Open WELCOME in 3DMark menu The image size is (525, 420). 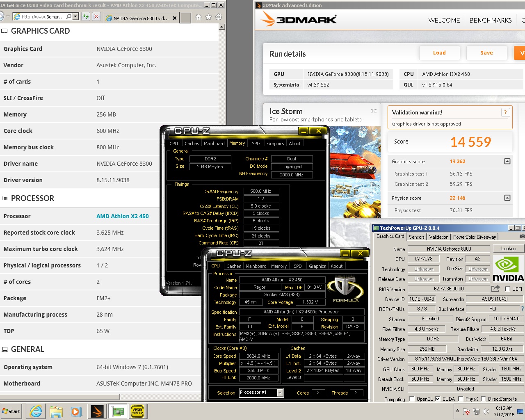point(444,21)
